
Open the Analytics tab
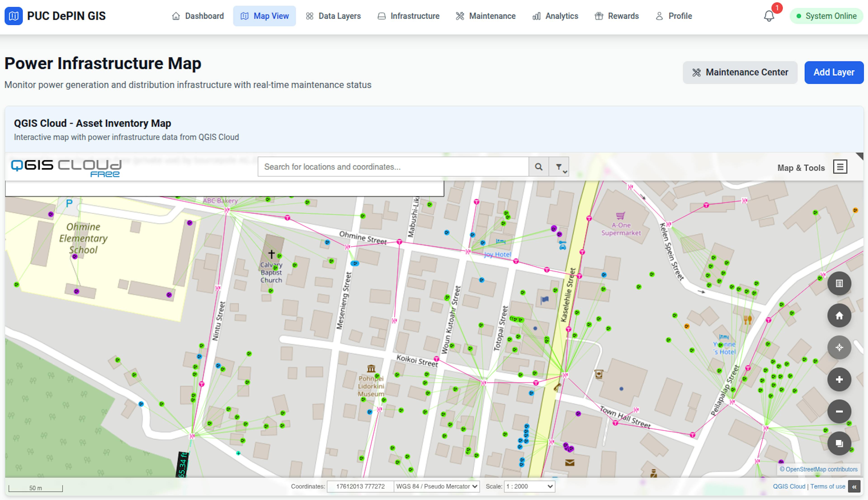tap(555, 16)
